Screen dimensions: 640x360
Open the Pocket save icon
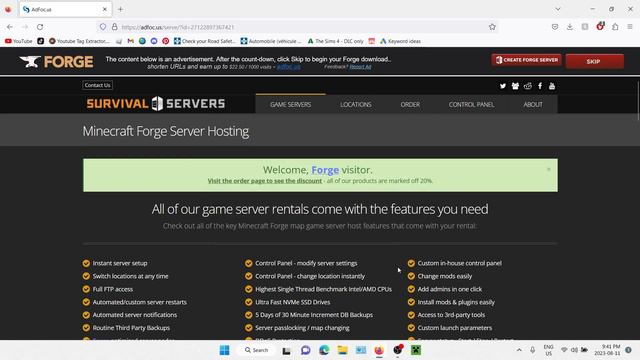coord(555,27)
